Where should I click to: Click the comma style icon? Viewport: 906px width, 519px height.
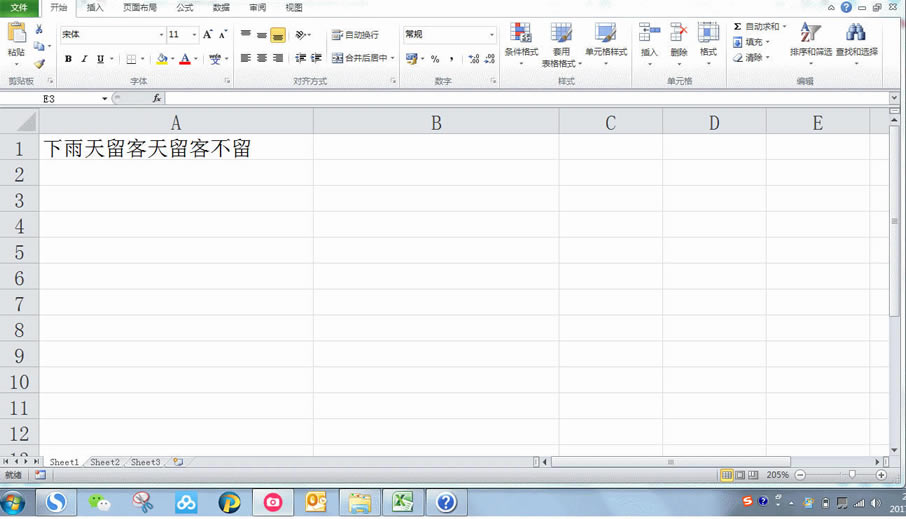451,59
